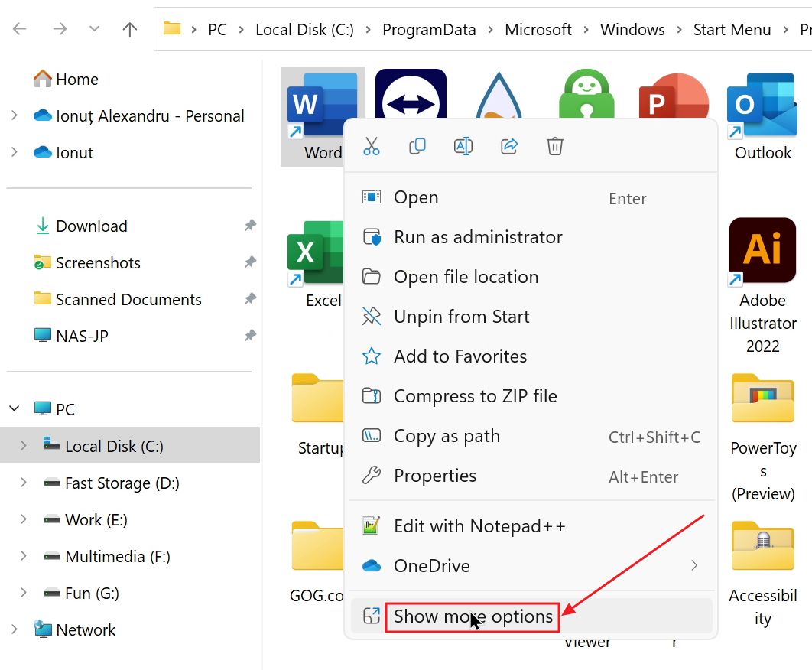Click the up navigation arrow

click(130, 29)
